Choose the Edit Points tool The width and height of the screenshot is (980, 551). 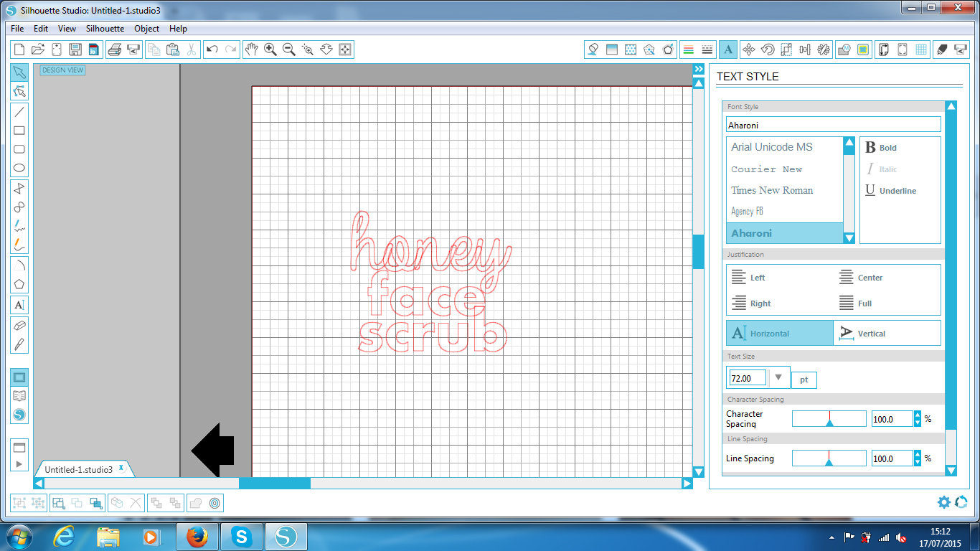(x=19, y=92)
